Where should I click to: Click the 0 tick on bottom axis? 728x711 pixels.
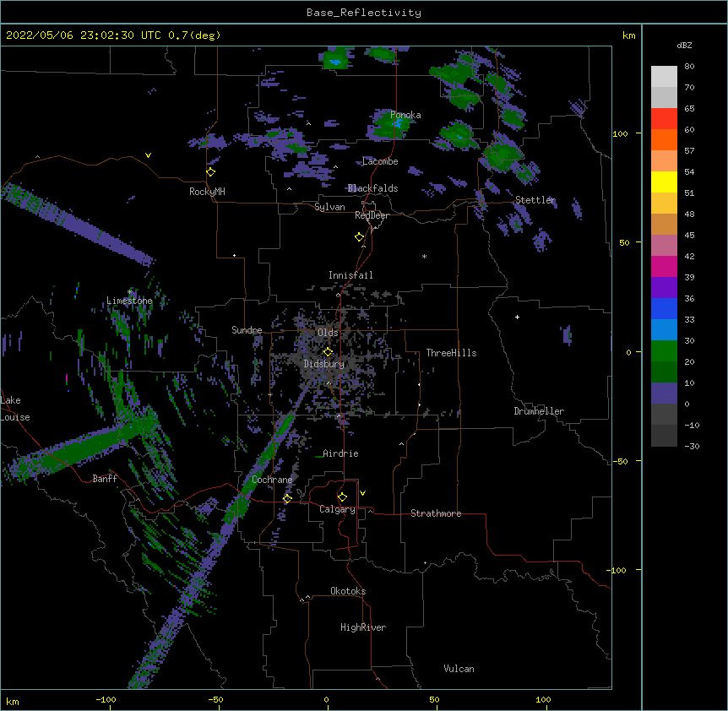click(x=326, y=699)
